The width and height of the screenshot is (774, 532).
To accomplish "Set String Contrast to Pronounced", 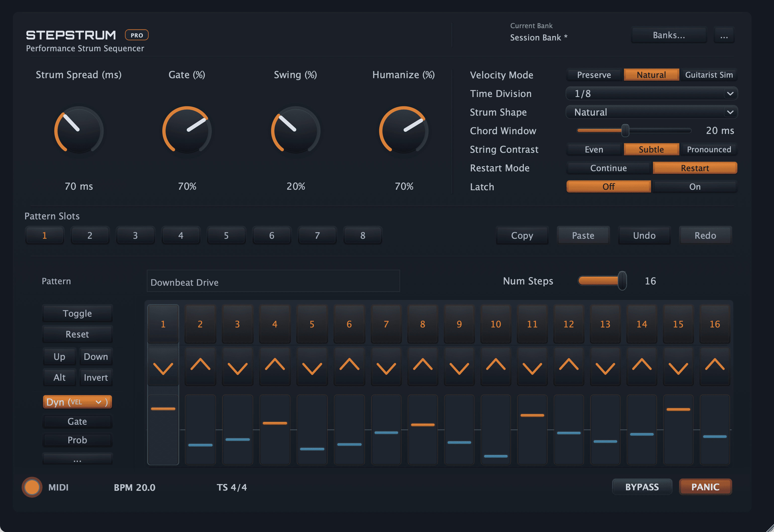I will 709,149.
